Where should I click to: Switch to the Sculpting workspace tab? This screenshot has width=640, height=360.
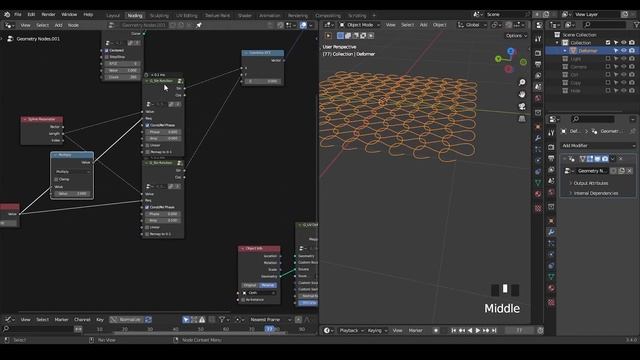pyautogui.click(x=159, y=16)
